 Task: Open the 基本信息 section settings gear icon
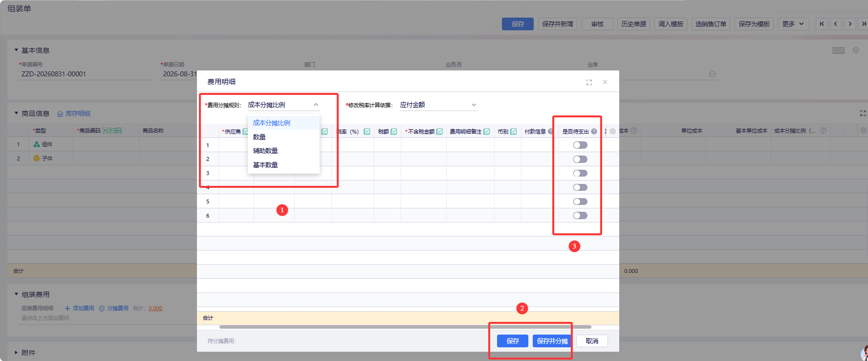click(x=856, y=50)
